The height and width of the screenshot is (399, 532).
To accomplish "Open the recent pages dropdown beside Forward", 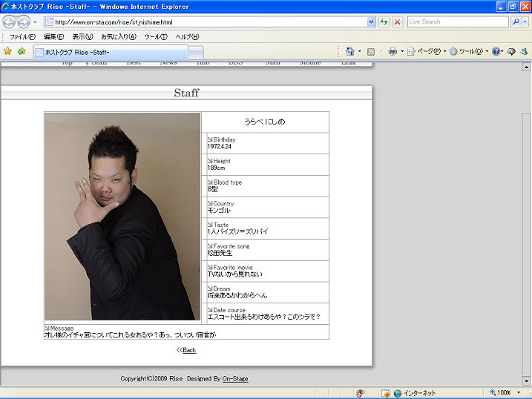I will coord(35,22).
